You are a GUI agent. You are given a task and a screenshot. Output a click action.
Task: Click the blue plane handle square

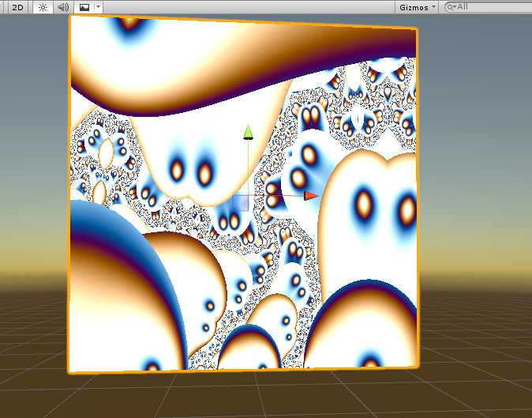242,204
